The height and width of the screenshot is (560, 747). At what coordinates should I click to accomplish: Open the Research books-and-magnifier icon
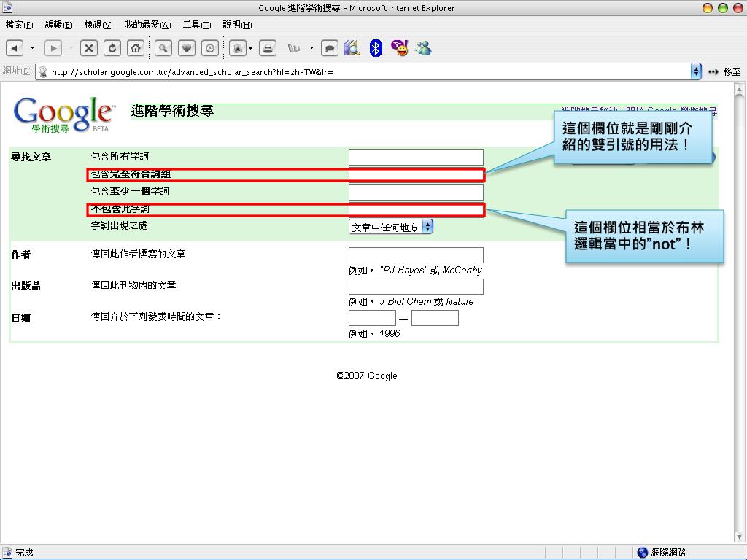[352, 48]
